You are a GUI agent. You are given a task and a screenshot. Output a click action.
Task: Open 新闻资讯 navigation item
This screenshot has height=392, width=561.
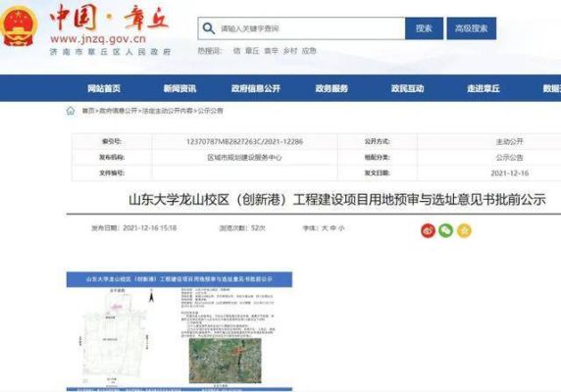pos(179,88)
